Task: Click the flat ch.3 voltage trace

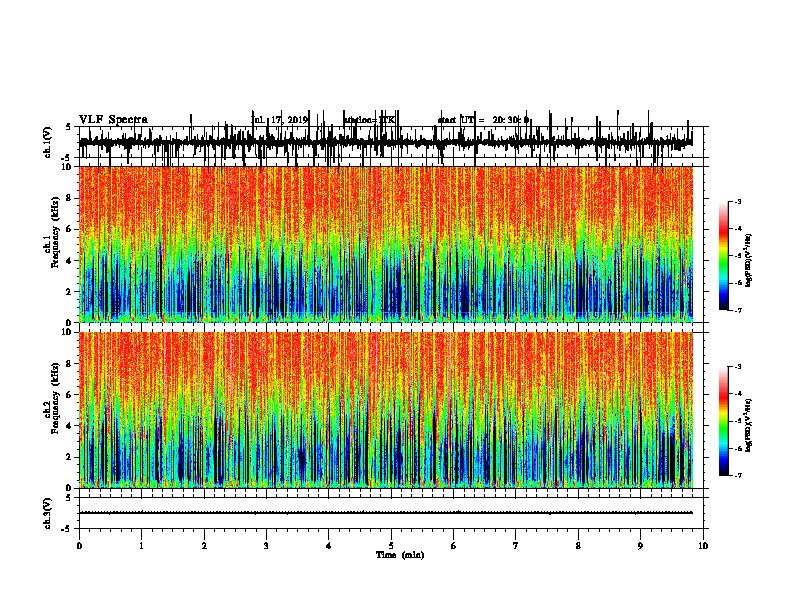Action: (386, 513)
